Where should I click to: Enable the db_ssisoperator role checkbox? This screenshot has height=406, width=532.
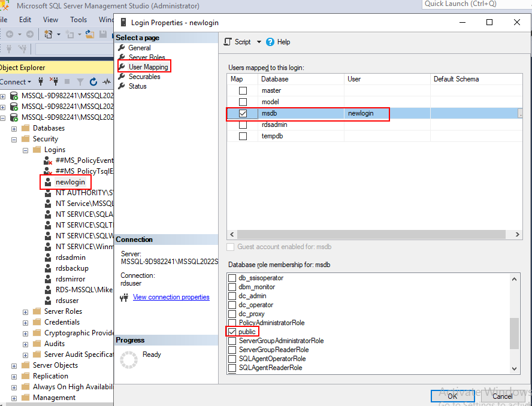[x=232, y=278]
